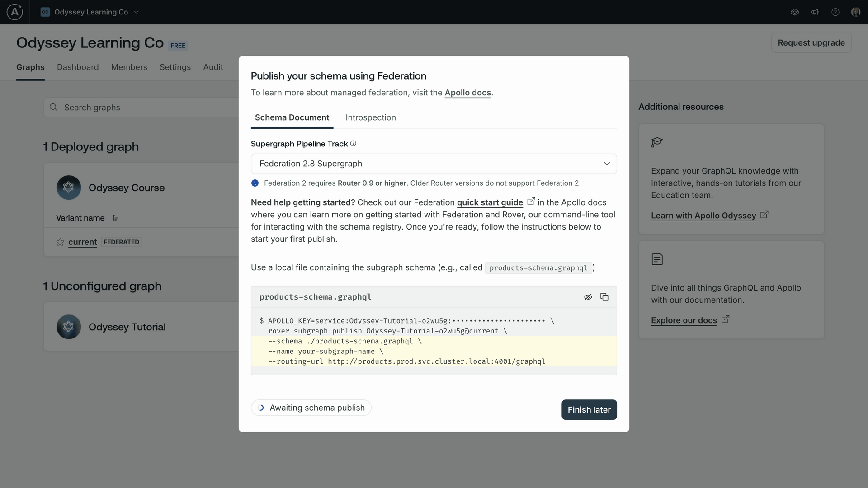
Task: Copy the rover publish command with the copy icon
Action: (604, 297)
